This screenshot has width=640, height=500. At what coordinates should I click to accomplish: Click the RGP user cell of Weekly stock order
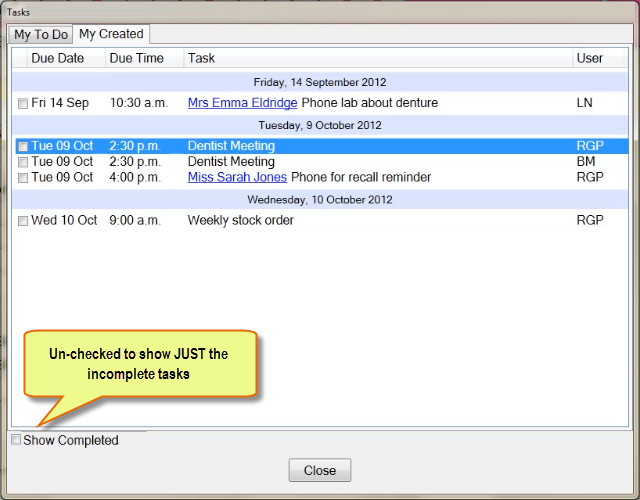[x=590, y=220]
